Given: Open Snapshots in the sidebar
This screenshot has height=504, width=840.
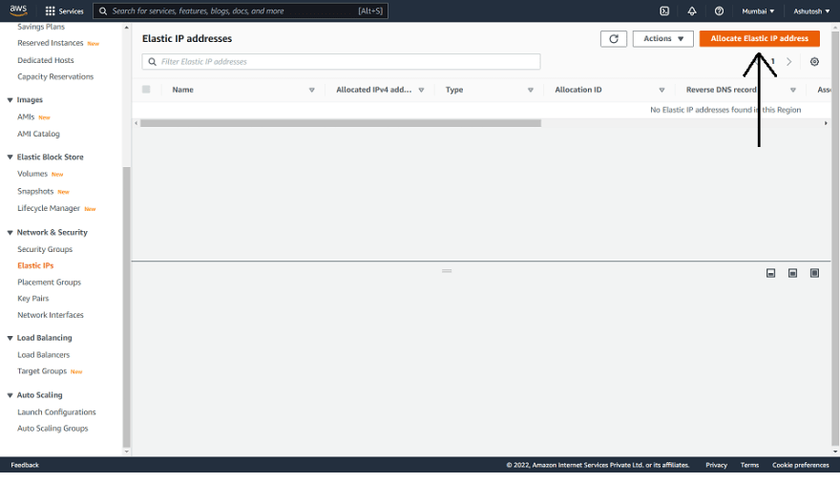Looking at the screenshot, I should pyautogui.click(x=35, y=191).
